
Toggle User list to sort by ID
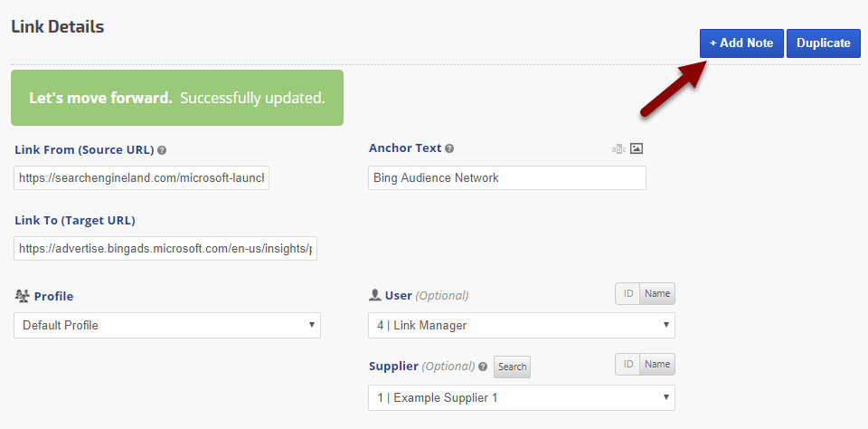[627, 293]
